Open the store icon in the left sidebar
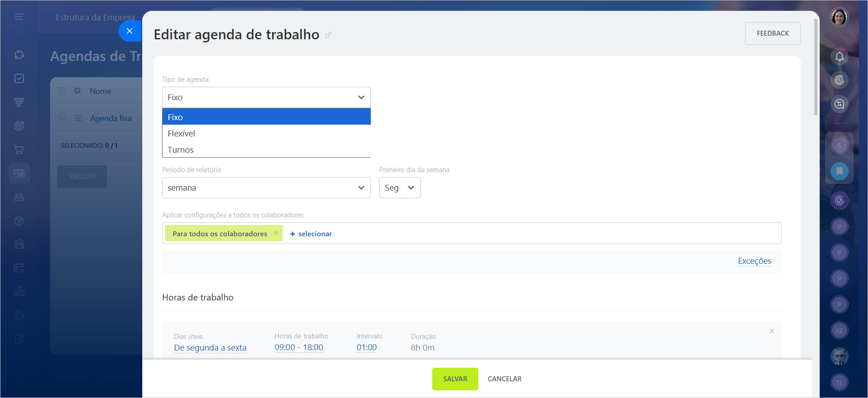The width and height of the screenshot is (868, 398). (x=19, y=244)
